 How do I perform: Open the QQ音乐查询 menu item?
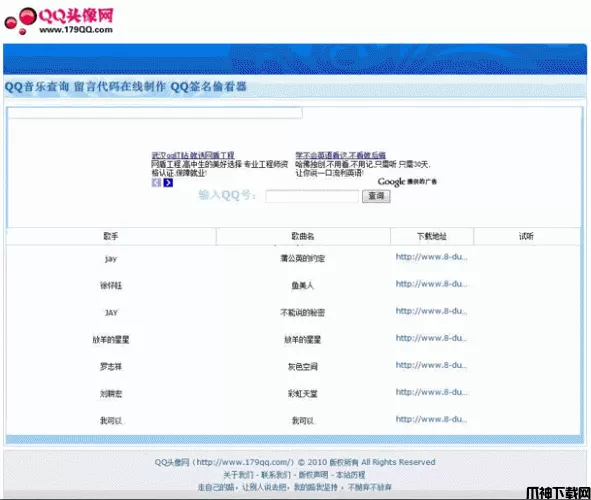coord(37,87)
